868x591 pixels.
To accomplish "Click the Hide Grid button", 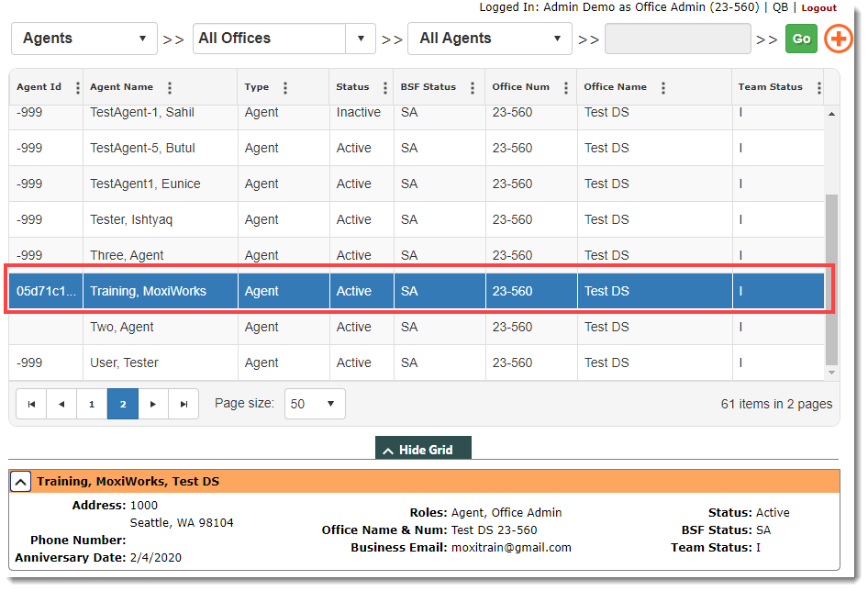I will pos(423,450).
